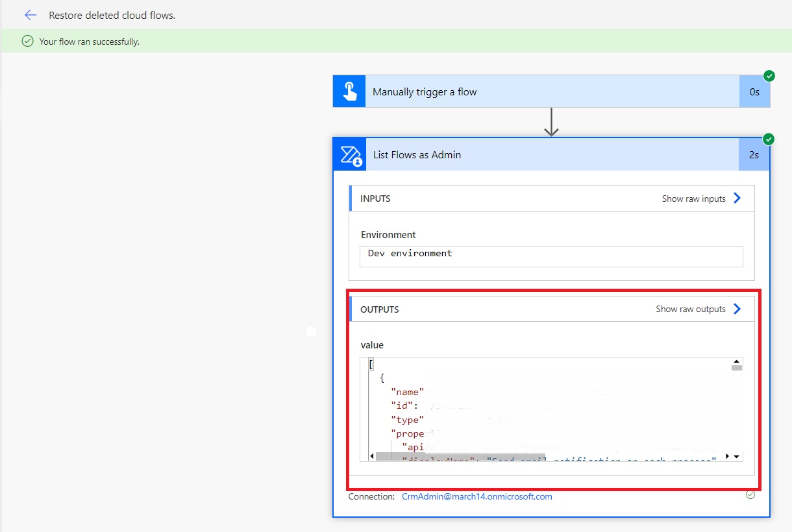Click green checkmark on List Flows as Admin
Viewport: 792px width, 532px height.
coord(769,139)
